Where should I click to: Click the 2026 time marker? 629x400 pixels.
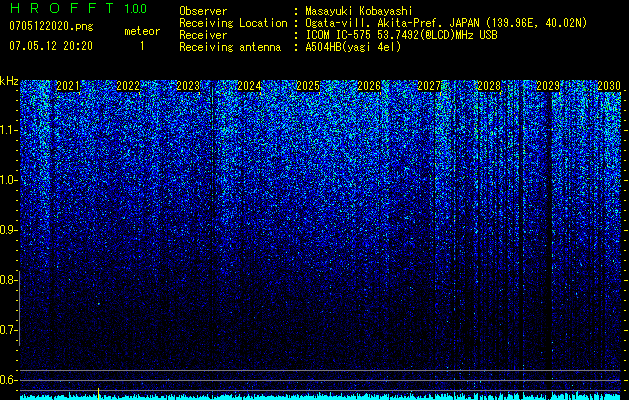[369, 86]
